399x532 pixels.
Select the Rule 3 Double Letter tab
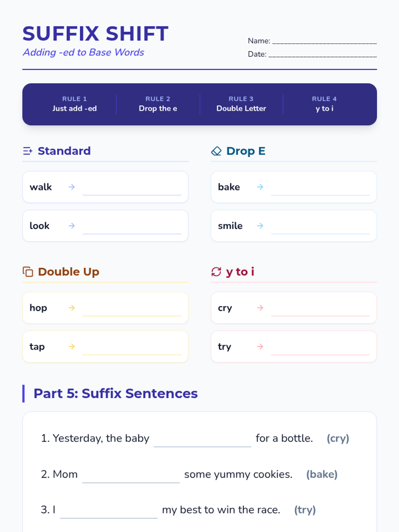click(x=241, y=104)
